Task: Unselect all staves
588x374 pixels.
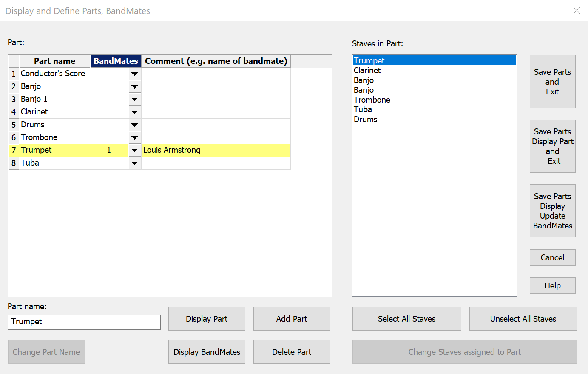Action: coord(523,319)
